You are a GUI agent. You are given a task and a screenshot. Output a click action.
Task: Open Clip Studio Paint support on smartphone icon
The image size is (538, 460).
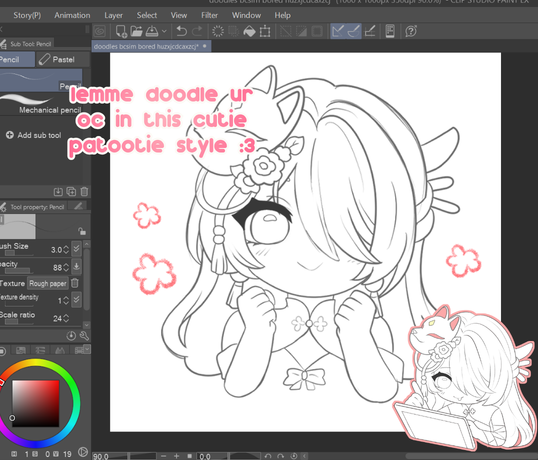click(x=390, y=32)
